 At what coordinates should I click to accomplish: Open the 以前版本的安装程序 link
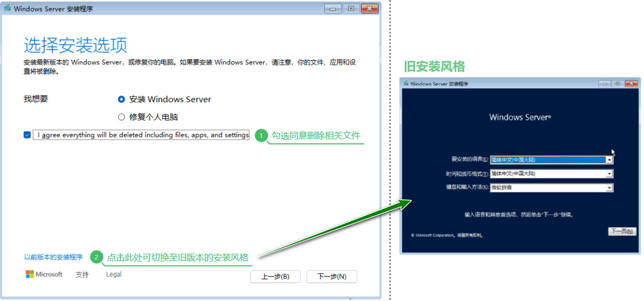click(x=53, y=257)
